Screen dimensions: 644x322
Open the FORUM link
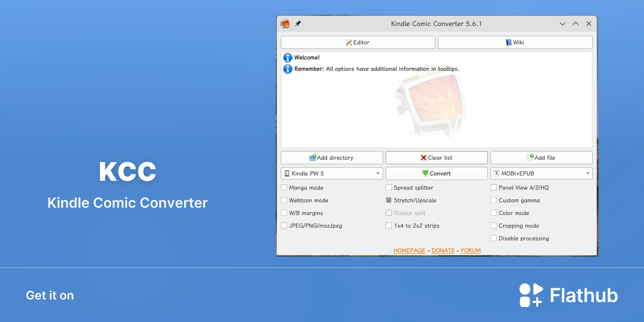click(x=471, y=251)
